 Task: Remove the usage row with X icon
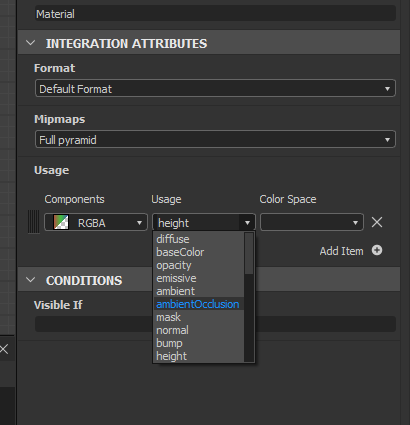pyautogui.click(x=377, y=222)
